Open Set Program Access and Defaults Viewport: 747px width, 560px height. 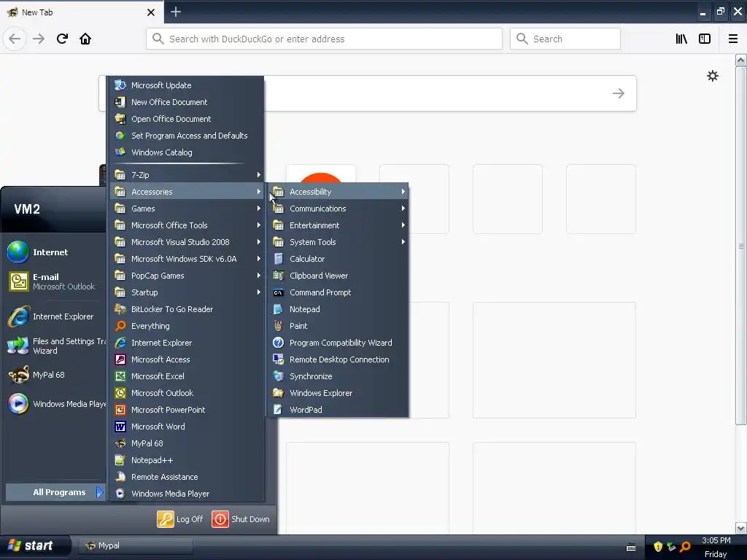pyautogui.click(x=187, y=136)
